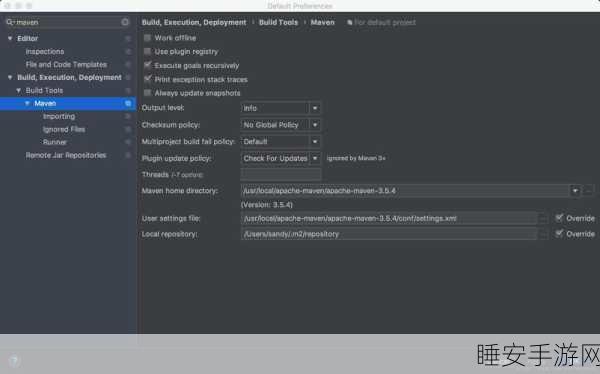Click into the settings search field
Image resolution: width=600 pixels, height=374 pixels.
click(67, 22)
